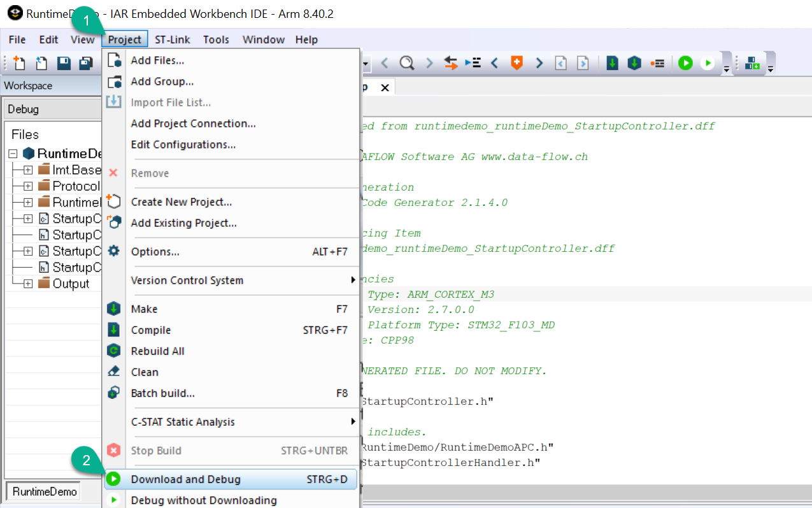Select Batch build... entry
The image size is (812, 508).
click(x=231, y=393)
